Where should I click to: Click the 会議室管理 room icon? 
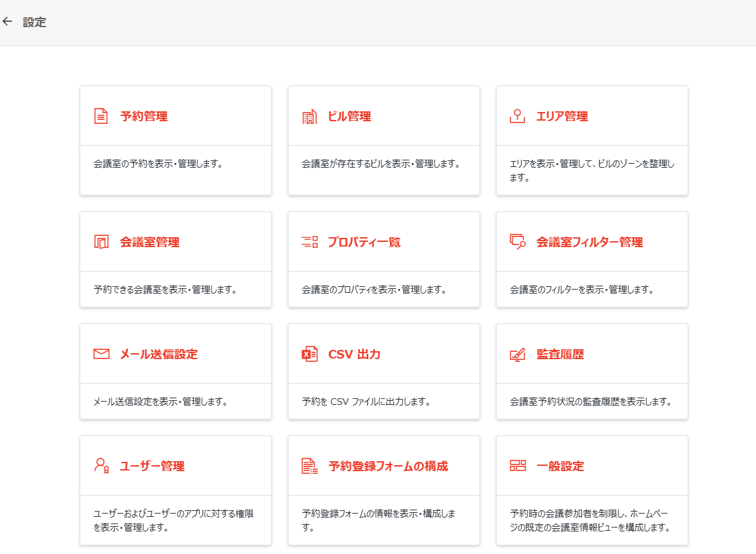pyautogui.click(x=101, y=242)
